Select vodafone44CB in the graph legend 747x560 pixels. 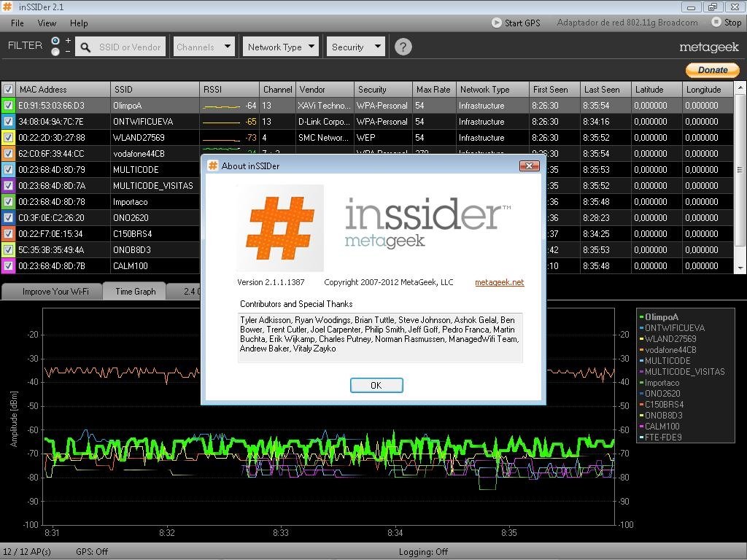(x=670, y=349)
